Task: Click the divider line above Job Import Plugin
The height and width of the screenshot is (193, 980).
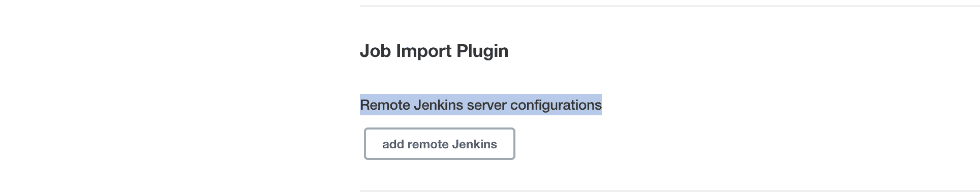Action: [x=670, y=6]
